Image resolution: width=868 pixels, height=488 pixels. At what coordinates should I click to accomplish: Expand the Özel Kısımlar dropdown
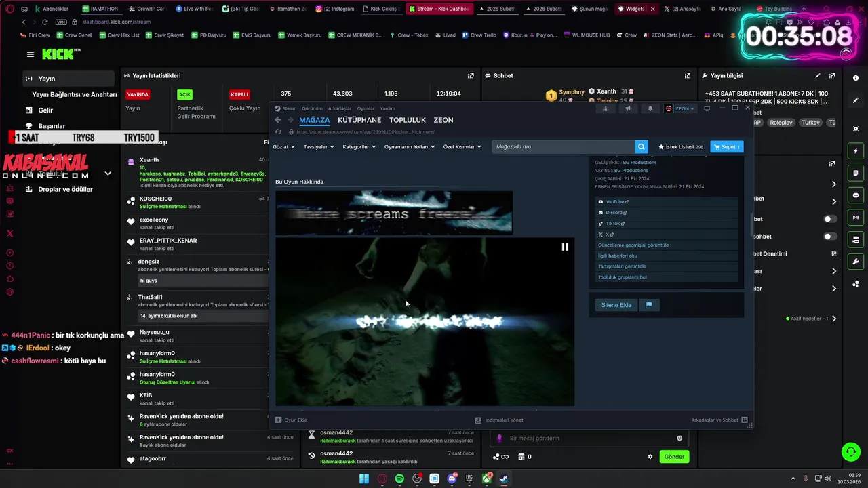point(462,146)
